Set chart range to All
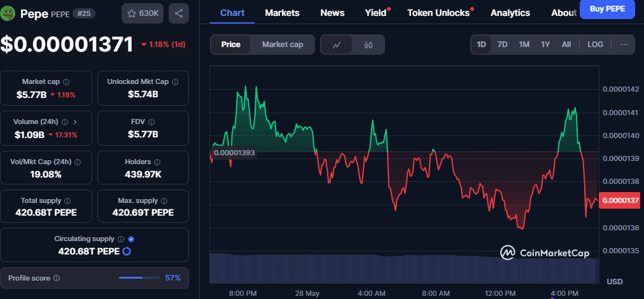This screenshot has height=299, width=644. (566, 45)
